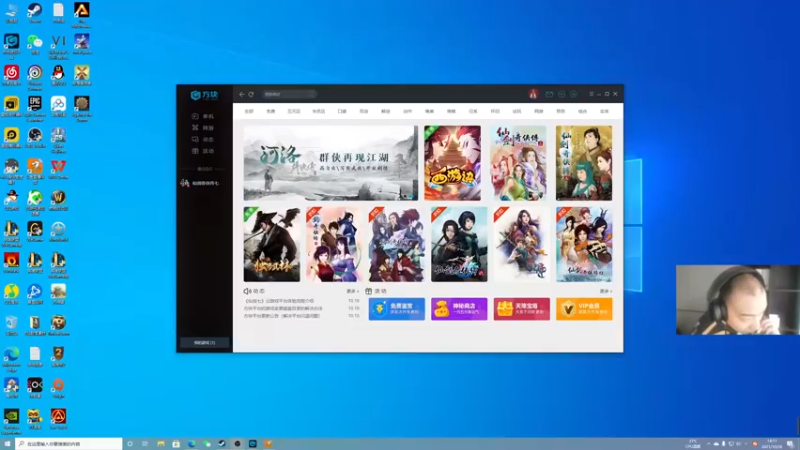Expand 更多 next to the 动态 news section
Image resolution: width=800 pixels, height=450 pixels.
click(x=353, y=291)
